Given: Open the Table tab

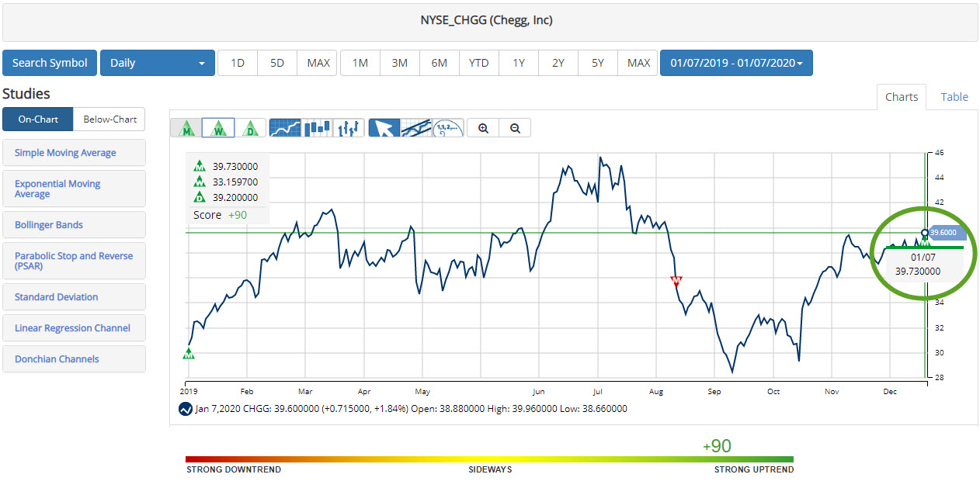Looking at the screenshot, I should tap(954, 97).
